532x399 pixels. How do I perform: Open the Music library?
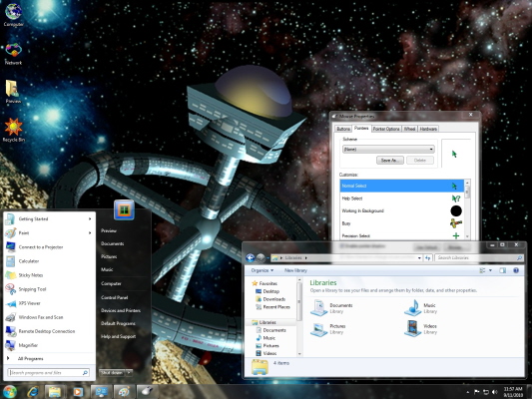(x=421, y=308)
